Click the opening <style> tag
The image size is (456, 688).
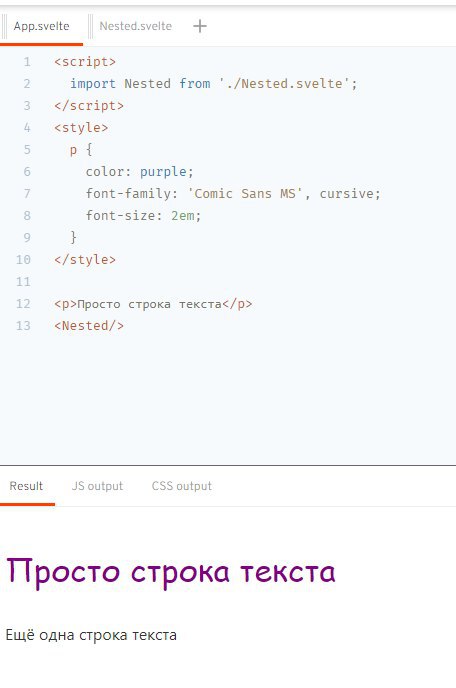tap(81, 127)
